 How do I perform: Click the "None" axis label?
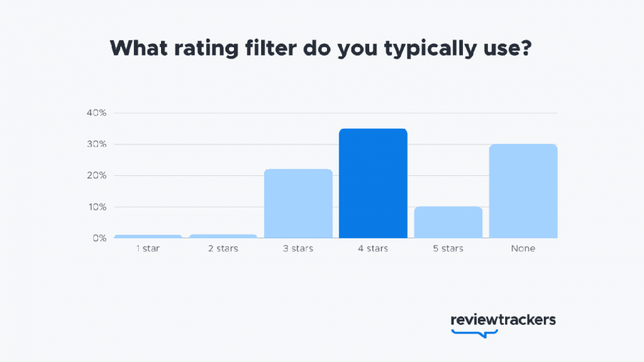coord(523,249)
